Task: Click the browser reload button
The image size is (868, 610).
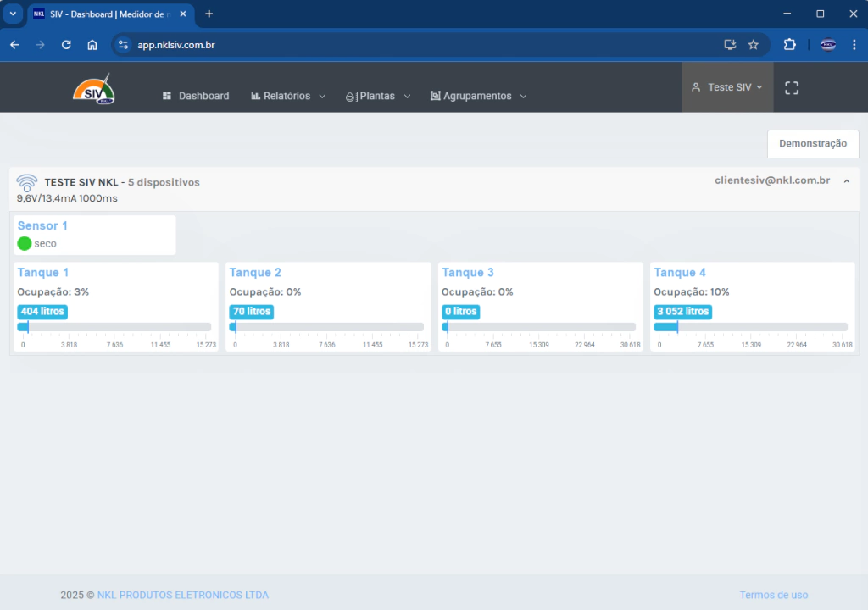Action: tap(66, 45)
